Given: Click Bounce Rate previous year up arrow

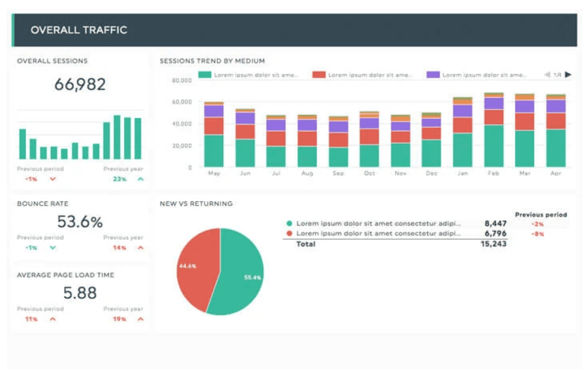Looking at the screenshot, I should (x=140, y=248).
